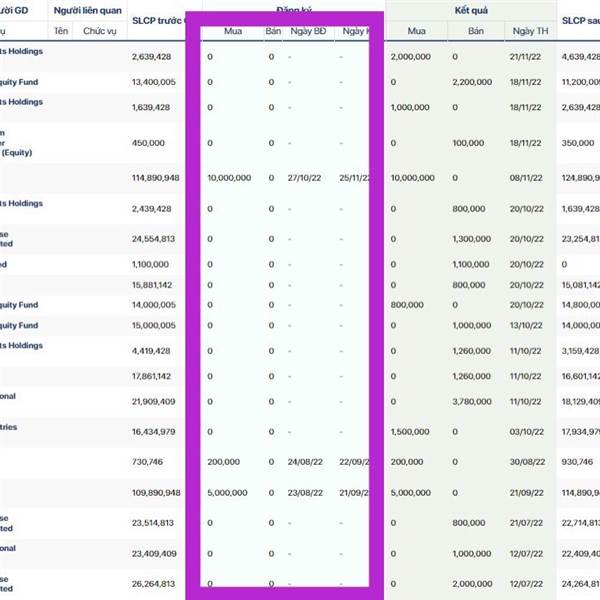Screen dimensions: 600x600
Task: Click after-trade value '3,159,428'
Action: tap(580, 351)
